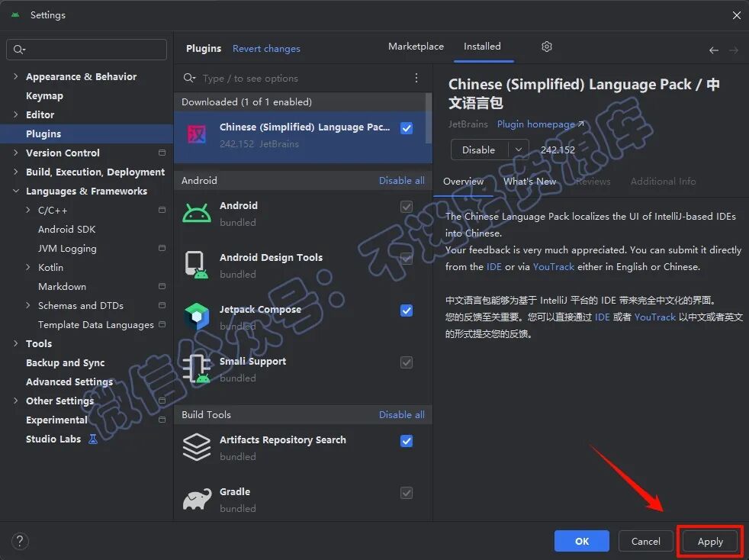Open the Disable button dropdown arrow
The width and height of the screenshot is (749, 560).
[x=519, y=150]
